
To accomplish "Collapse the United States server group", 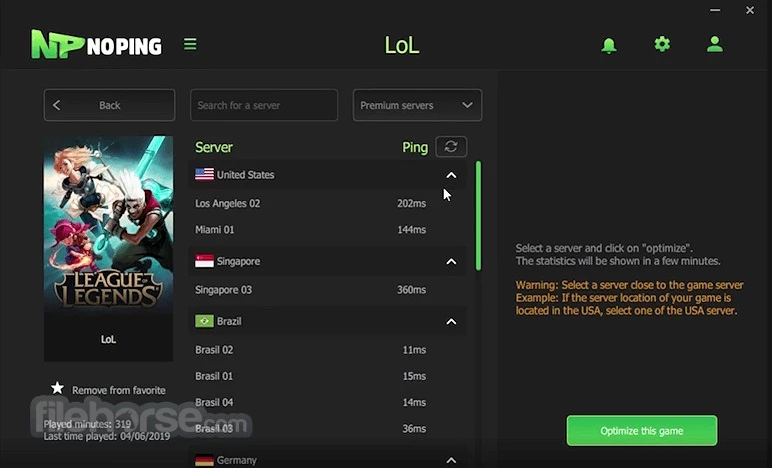I will [x=451, y=175].
